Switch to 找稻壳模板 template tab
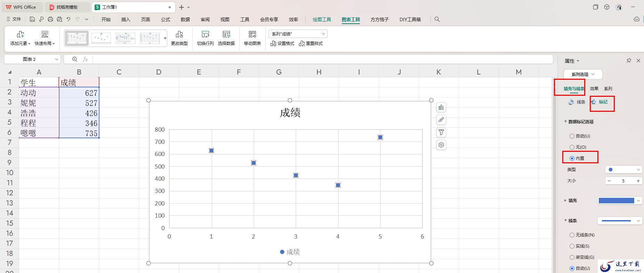Viewport: 644px width, 273px height. [x=67, y=7]
